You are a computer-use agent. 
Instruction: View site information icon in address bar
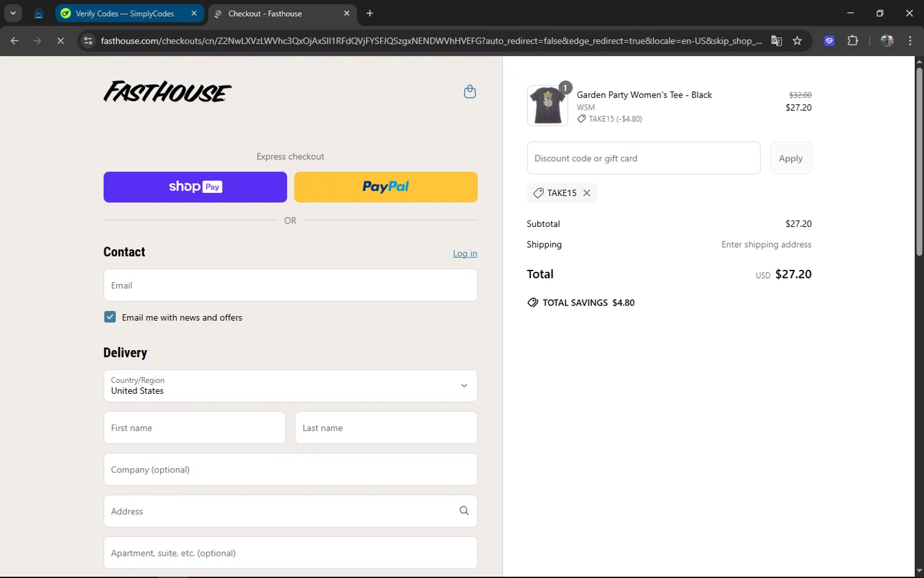[88, 41]
